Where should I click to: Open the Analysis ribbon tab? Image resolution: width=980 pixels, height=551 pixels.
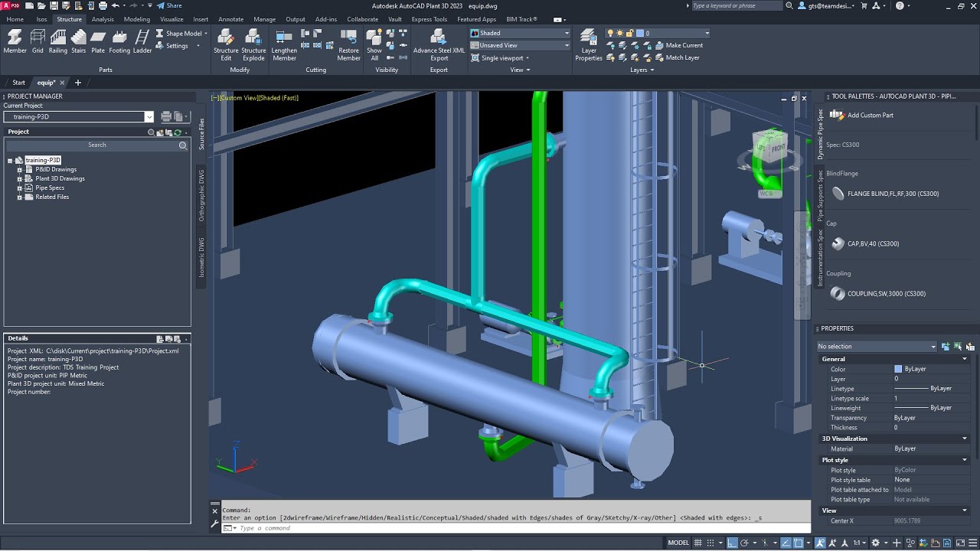(x=103, y=19)
